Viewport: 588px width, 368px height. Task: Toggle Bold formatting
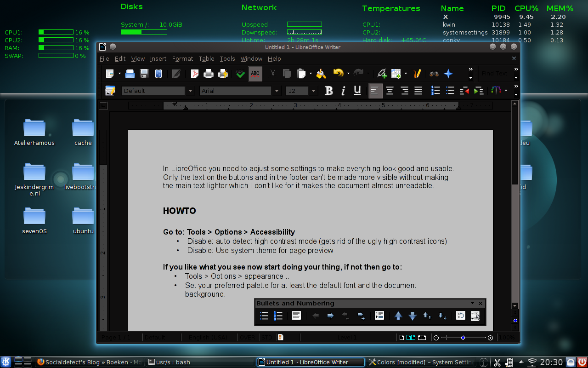point(329,91)
